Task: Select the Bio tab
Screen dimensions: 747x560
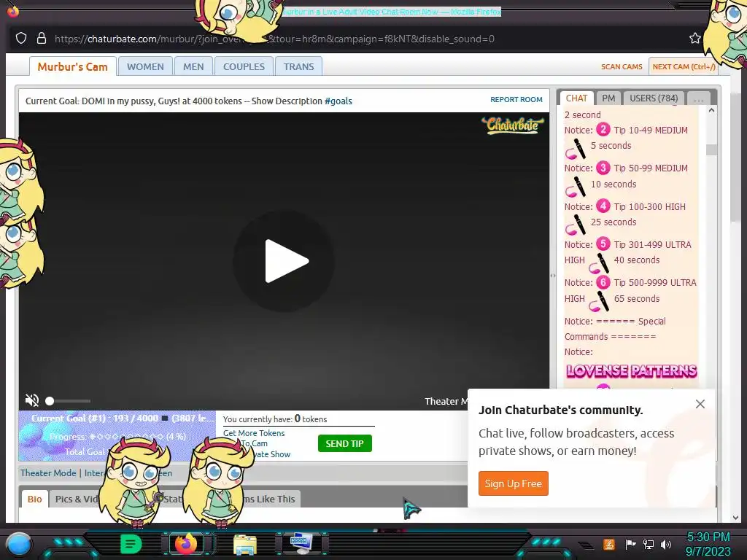Action: [34, 499]
